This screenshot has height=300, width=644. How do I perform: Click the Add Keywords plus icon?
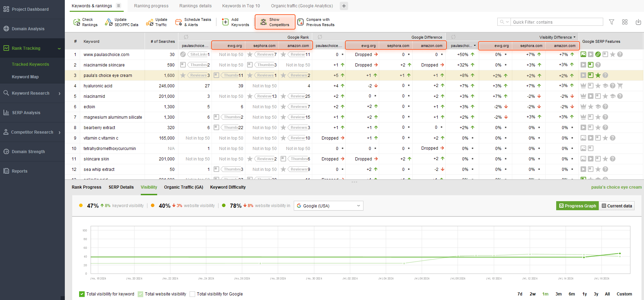pos(225,22)
